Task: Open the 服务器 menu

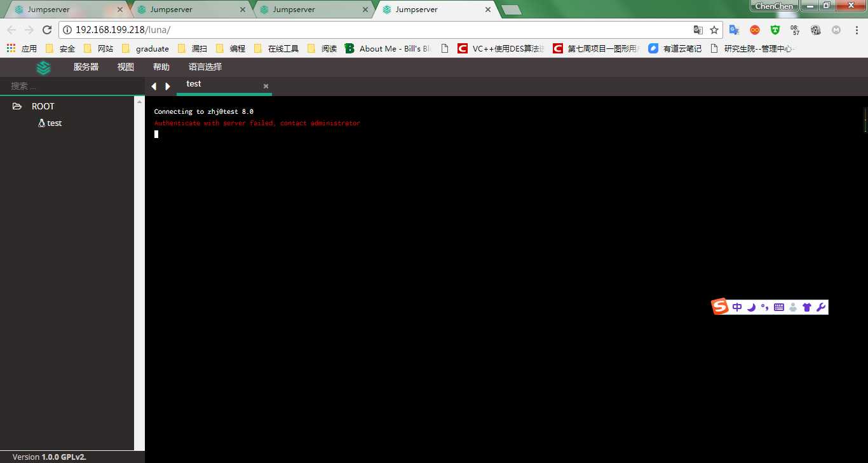Action: pyautogui.click(x=86, y=67)
